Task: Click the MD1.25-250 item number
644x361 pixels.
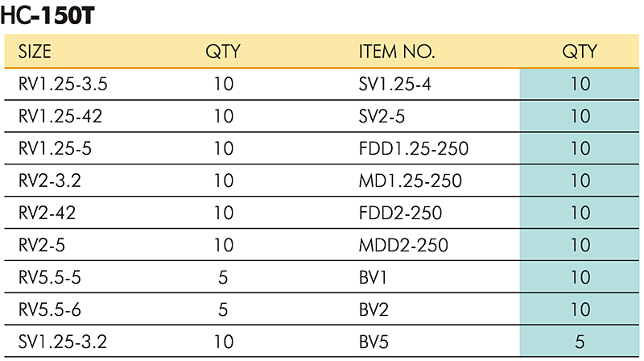Action: point(411,181)
